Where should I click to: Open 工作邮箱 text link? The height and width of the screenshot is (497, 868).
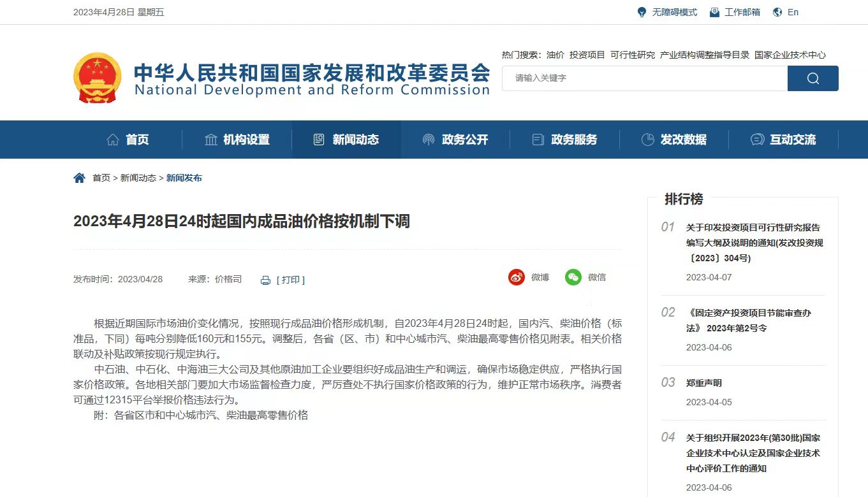(x=742, y=12)
